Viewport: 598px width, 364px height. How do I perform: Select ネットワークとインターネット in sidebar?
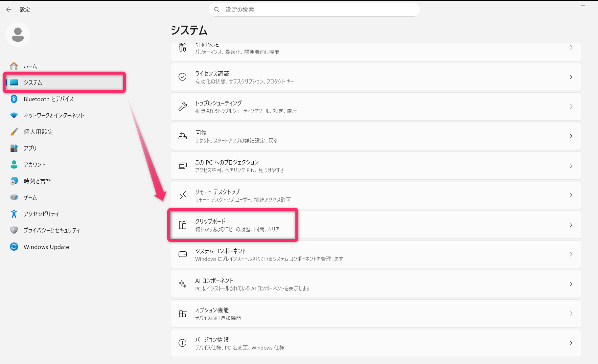[54, 115]
